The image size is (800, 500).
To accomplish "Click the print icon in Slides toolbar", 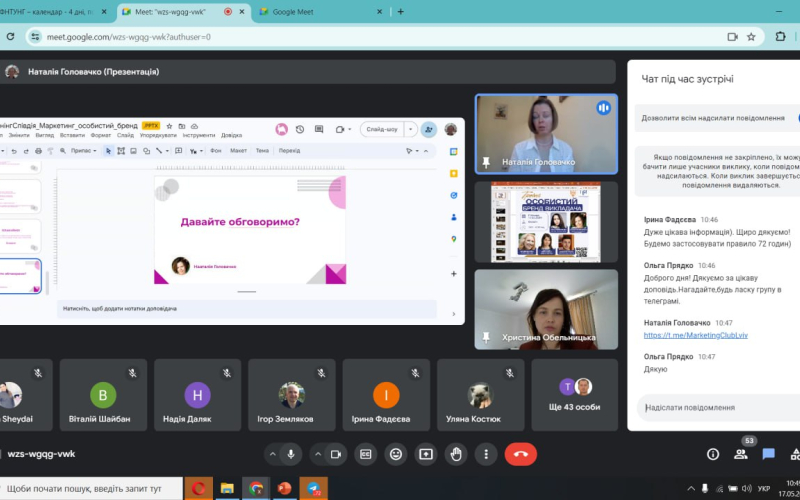I will pyautogui.click(x=38, y=151).
